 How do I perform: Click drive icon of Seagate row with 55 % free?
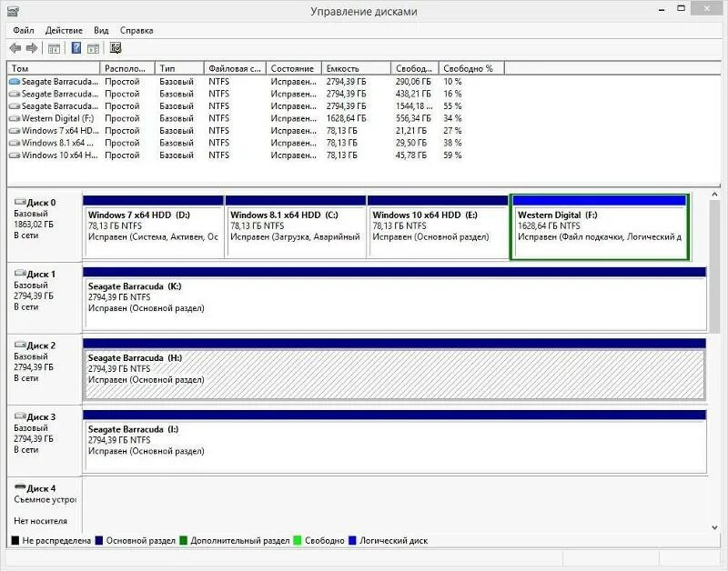[x=15, y=106]
